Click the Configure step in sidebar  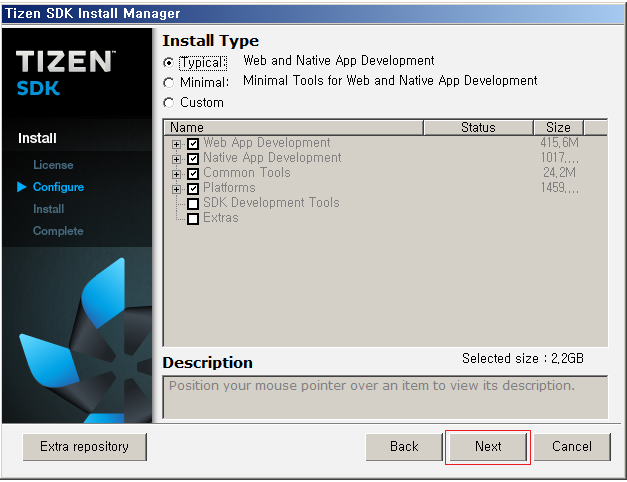pyautogui.click(x=58, y=187)
